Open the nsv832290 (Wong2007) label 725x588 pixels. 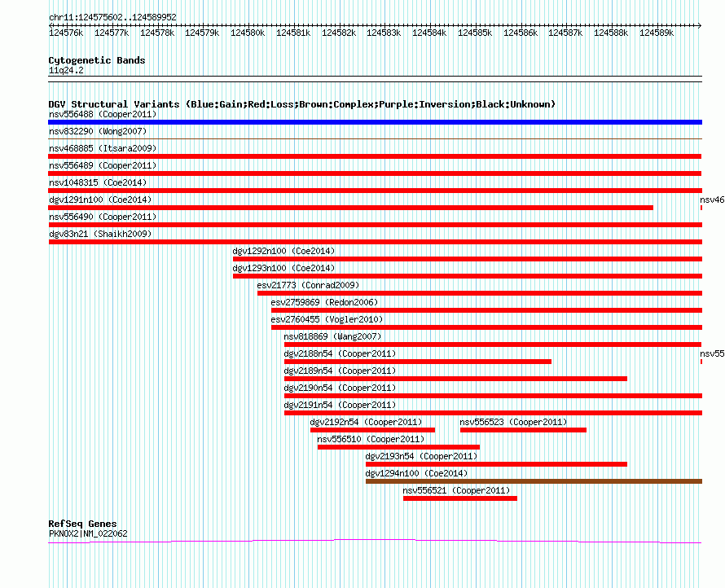click(x=98, y=131)
